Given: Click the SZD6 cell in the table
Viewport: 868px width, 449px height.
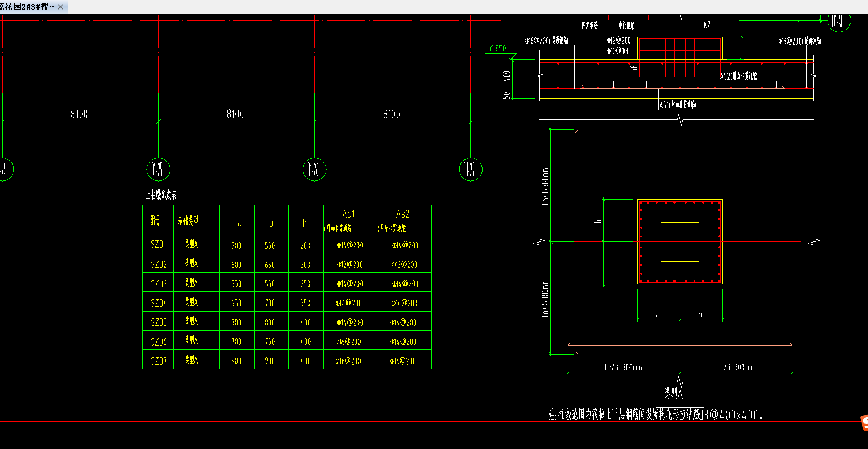Looking at the screenshot, I should click(159, 342).
